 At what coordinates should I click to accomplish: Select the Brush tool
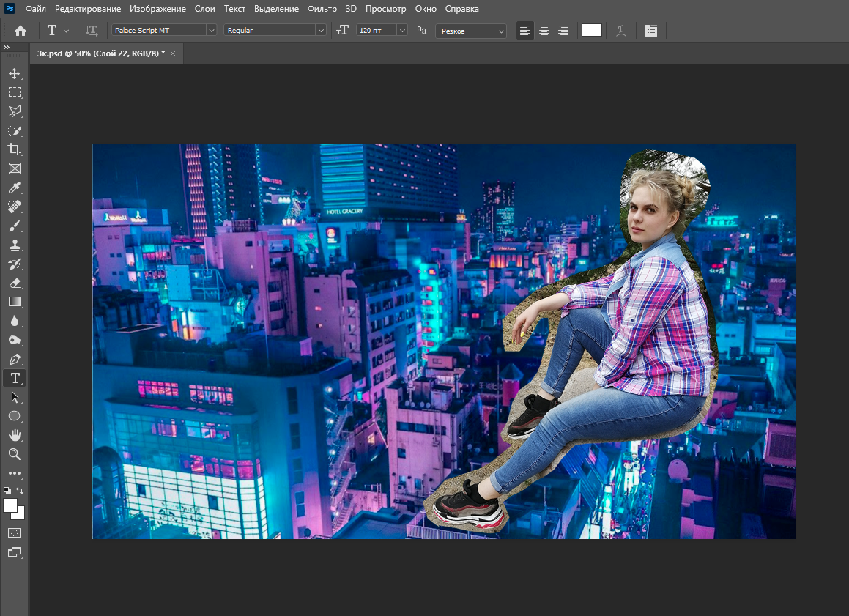(x=14, y=226)
